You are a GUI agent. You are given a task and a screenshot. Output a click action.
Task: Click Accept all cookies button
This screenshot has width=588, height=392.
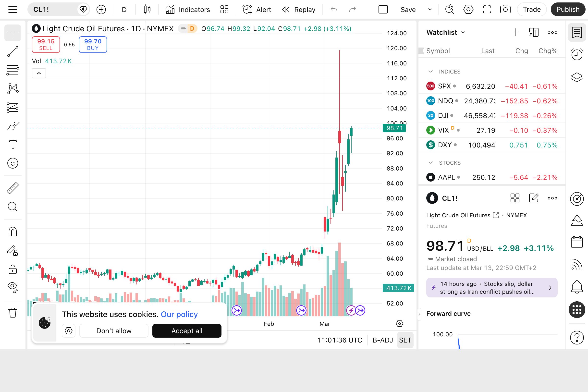tap(187, 331)
